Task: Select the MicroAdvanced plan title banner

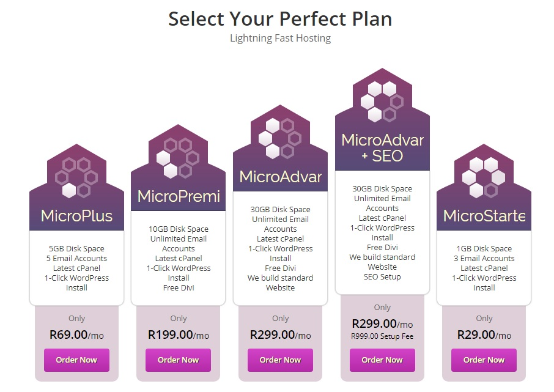Action: tap(281, 176)
